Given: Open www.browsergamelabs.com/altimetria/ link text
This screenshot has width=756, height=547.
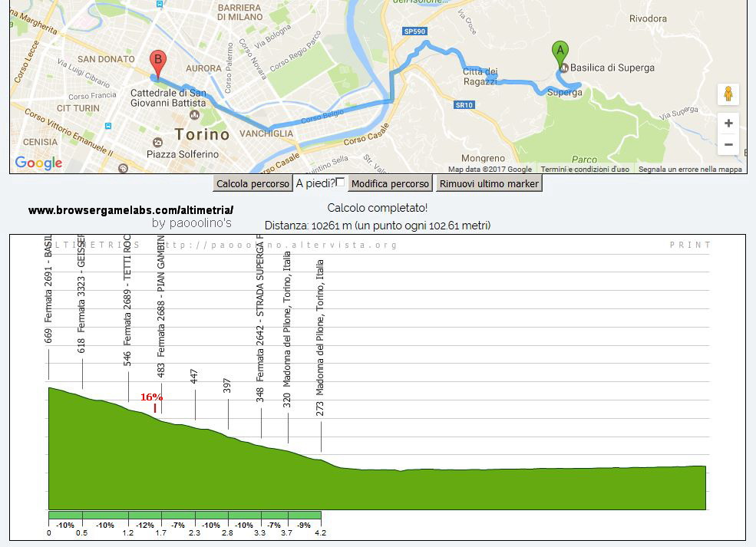Looking at the screenshot, I should (x=130, y=210).
